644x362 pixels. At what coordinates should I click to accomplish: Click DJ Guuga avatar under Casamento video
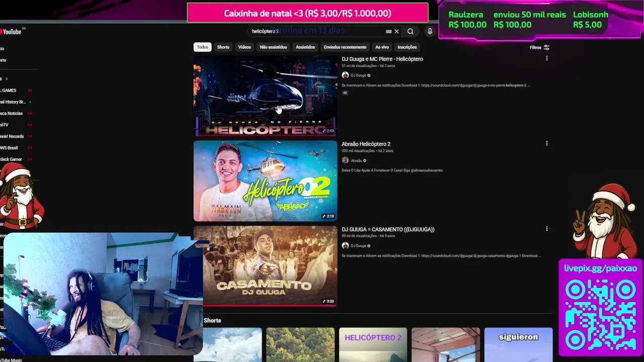(x=345, y=245)
